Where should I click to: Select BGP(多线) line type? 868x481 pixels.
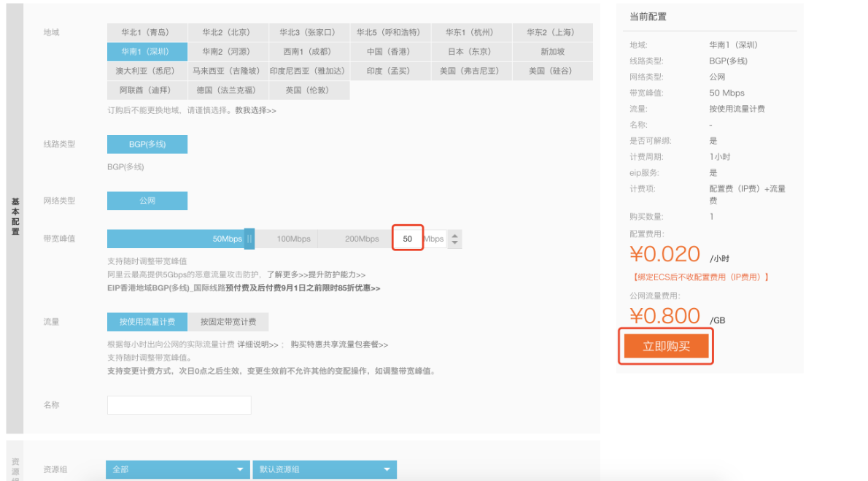(x=147, y=144)
